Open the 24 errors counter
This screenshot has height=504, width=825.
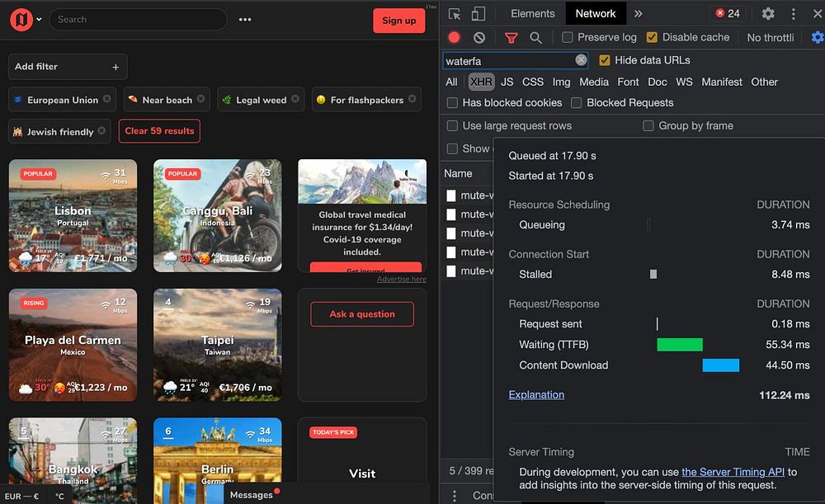point(728,14)
